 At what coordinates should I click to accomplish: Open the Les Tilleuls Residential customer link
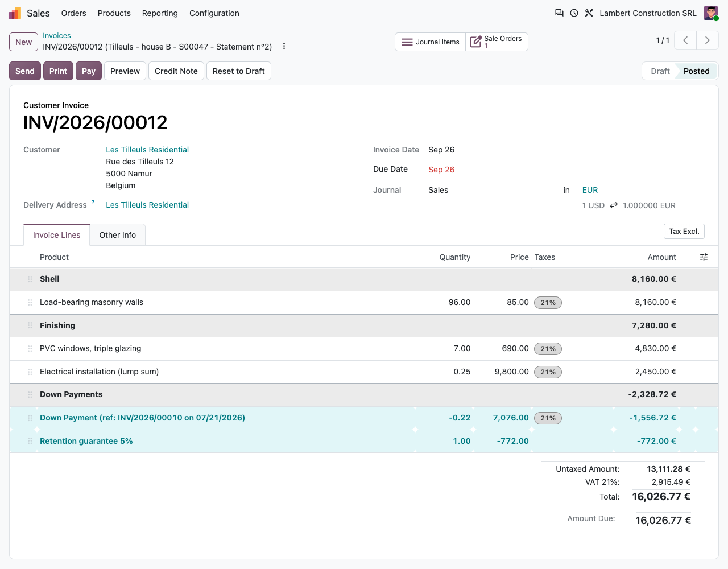147,150
